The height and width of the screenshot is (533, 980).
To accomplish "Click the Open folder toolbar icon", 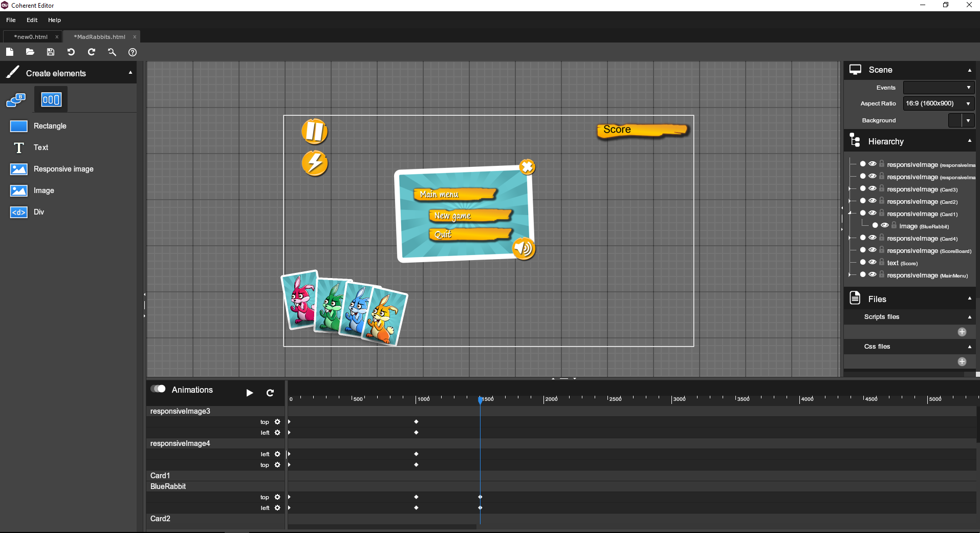I will [30, 52].
